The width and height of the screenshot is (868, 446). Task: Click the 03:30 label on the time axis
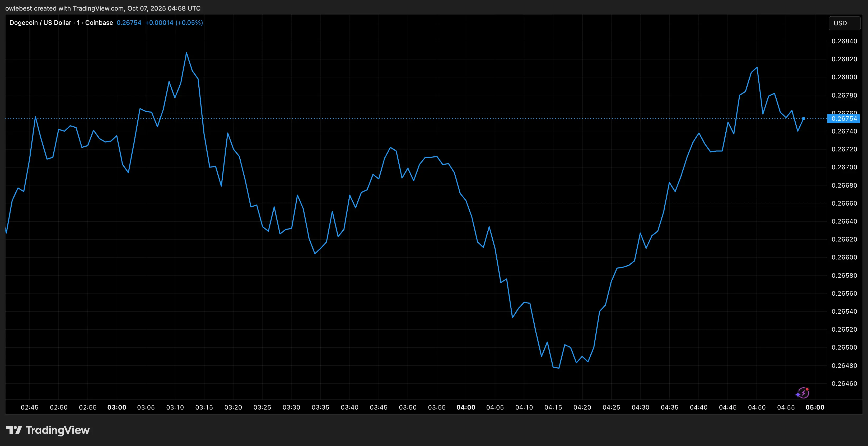(x=291, y=407)
